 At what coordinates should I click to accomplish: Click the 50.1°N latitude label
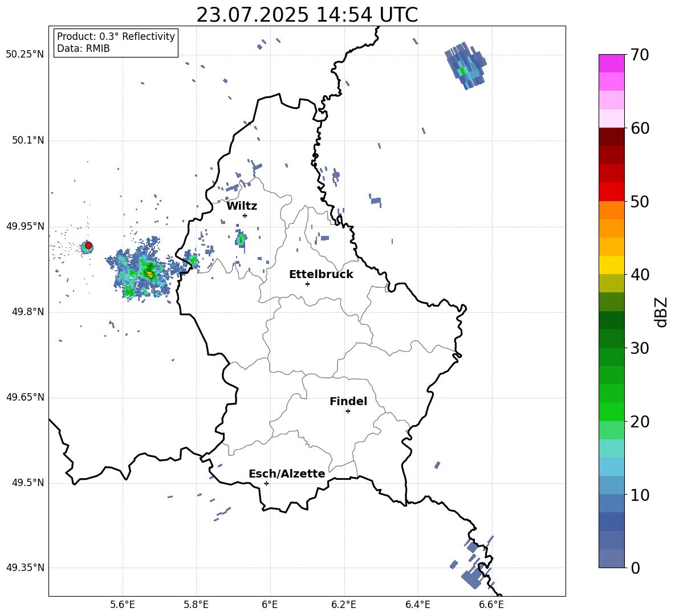point(28,141)
